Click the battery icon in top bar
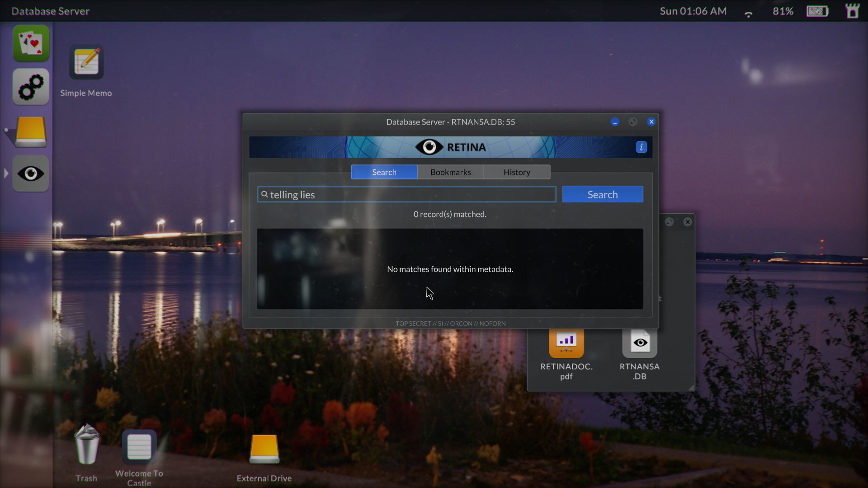Viewport: 868px width, 488px height. click(x=817, y=11)
